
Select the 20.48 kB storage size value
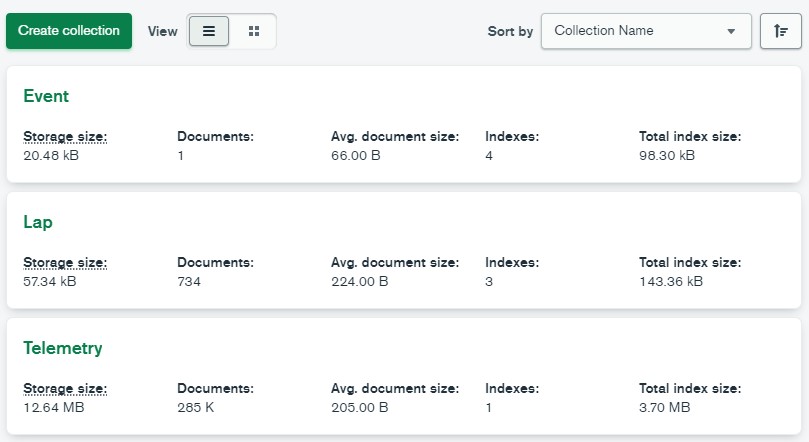(x=51, y=155)
